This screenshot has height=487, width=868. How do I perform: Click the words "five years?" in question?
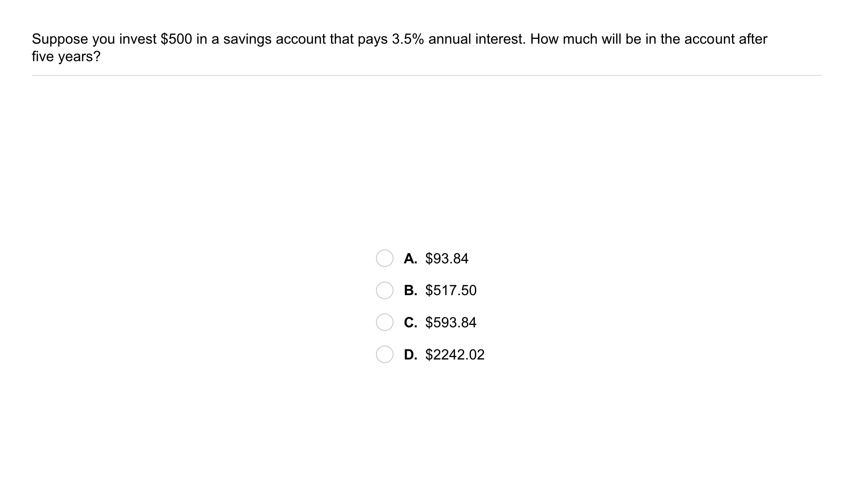[66, 57]
